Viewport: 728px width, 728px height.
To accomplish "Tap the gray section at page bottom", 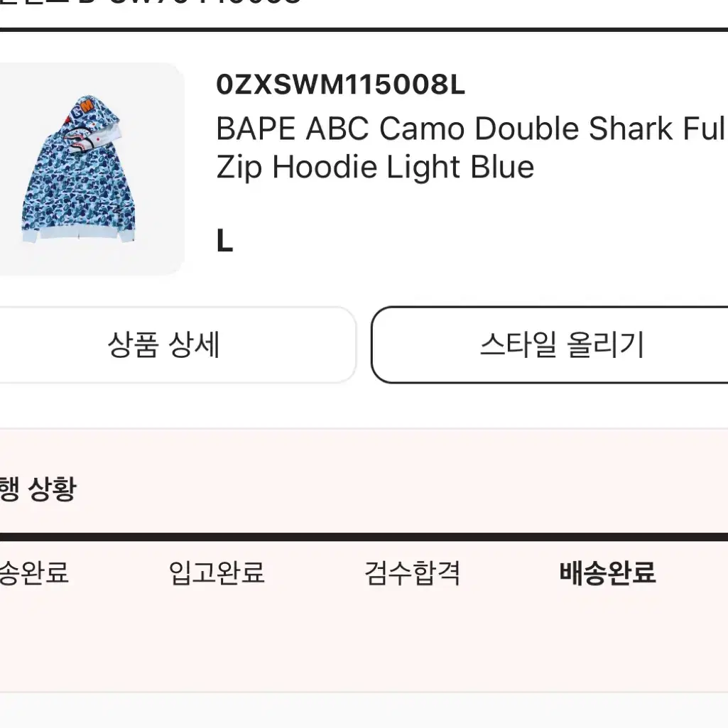I will [364, 711].
